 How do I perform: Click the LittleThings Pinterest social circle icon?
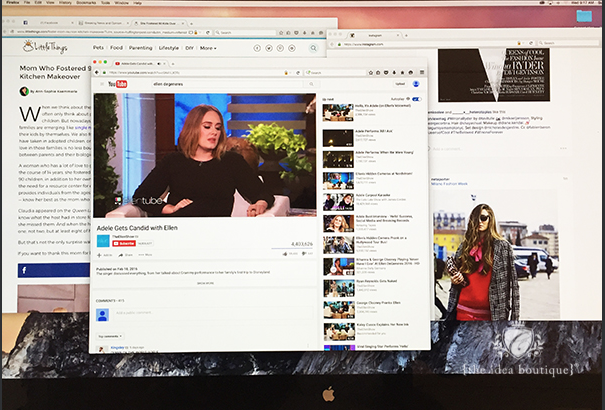click(281, 48)
